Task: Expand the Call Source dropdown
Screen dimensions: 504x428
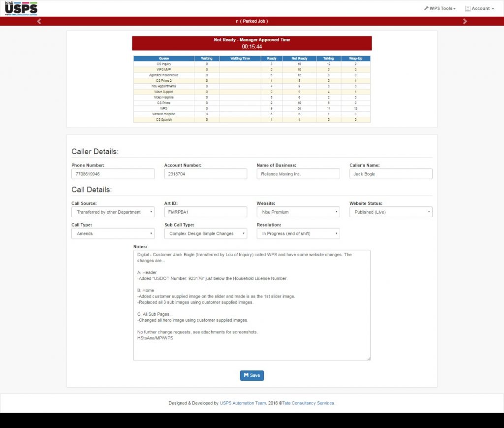Action: (113, 212)
